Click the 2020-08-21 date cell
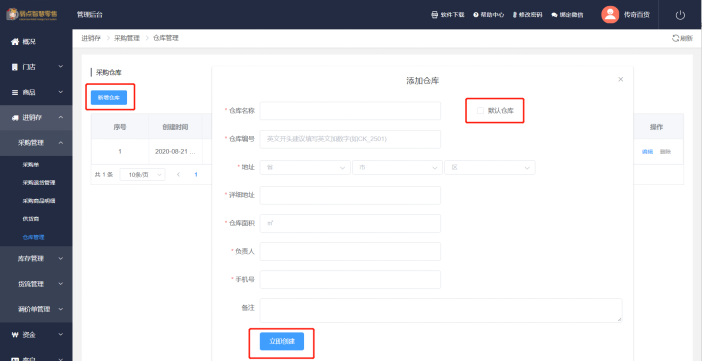703x362 pixels. click(x=175, y=152)
